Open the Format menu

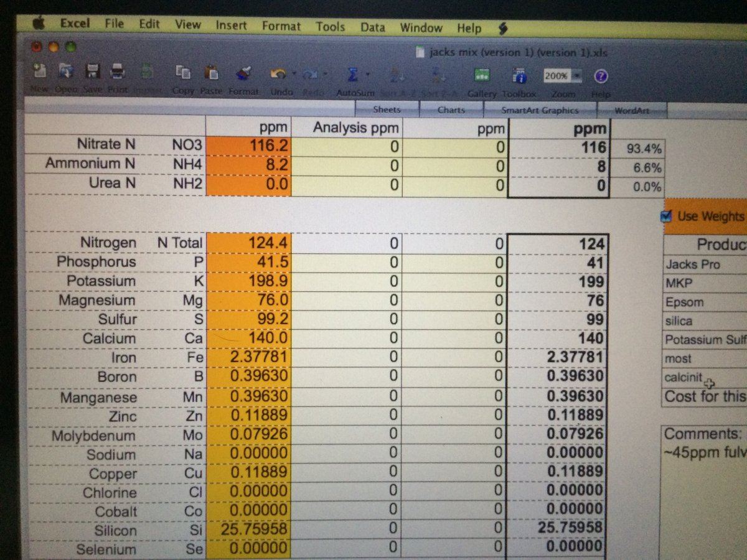tap(281, 26)
